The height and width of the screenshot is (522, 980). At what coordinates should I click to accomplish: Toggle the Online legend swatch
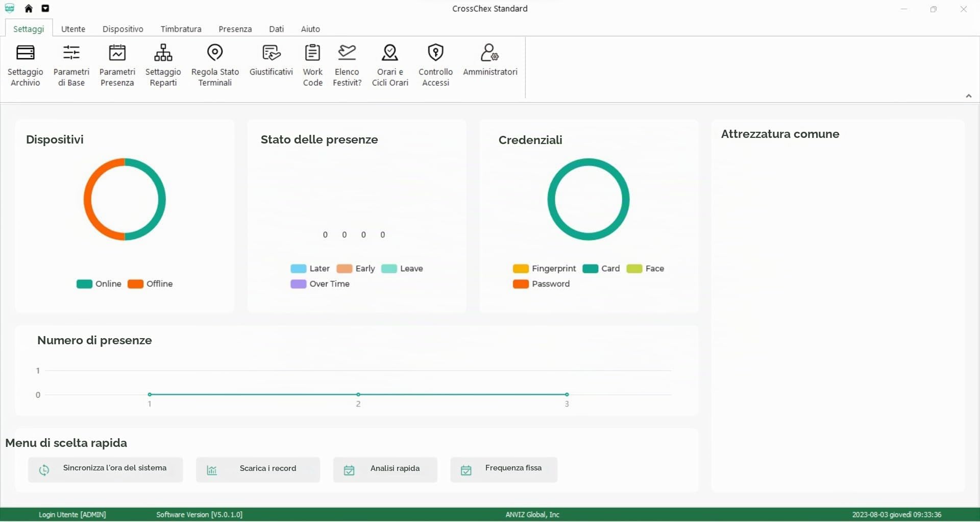point(84,284)
